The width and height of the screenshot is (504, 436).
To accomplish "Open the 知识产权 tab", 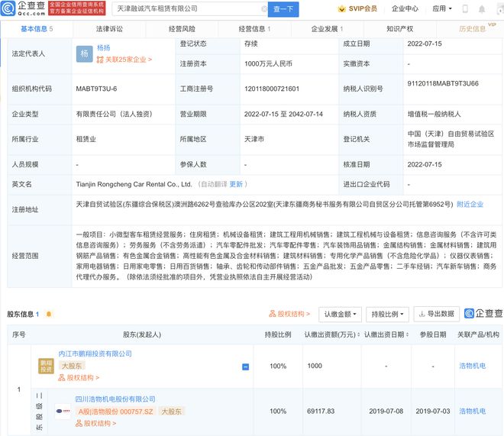I will pyautogui.click(x=399, y=28).
